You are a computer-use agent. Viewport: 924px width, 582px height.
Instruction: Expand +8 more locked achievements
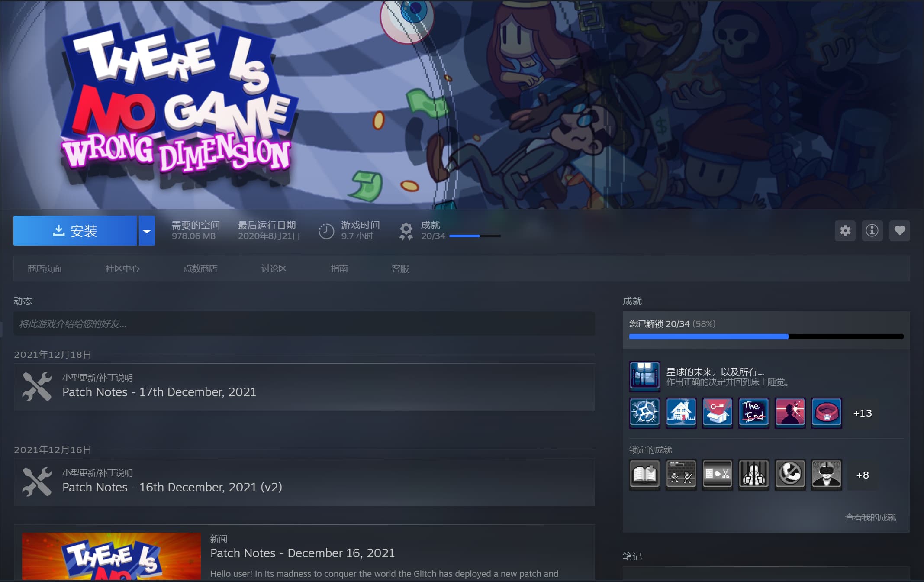[x=862, y=475]
